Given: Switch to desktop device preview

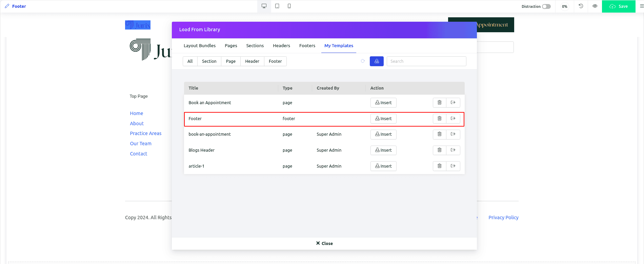Looking at the screenshot, I should (x=264, y=6).
